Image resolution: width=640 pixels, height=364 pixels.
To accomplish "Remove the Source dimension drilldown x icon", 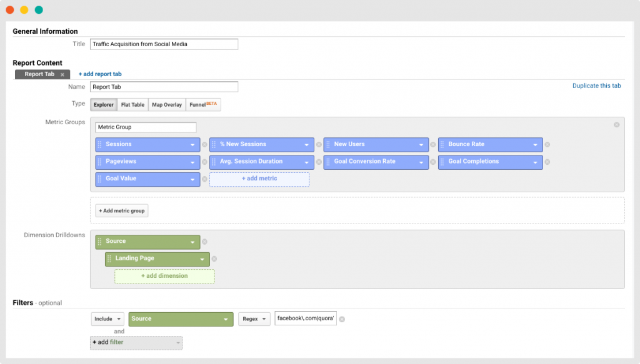I will click(x=204, y=242).
